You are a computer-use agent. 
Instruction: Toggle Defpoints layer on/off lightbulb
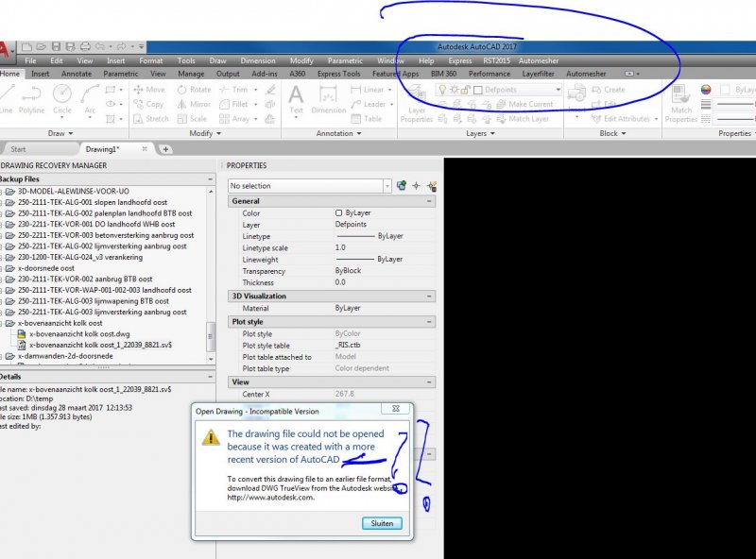[442, 90]
